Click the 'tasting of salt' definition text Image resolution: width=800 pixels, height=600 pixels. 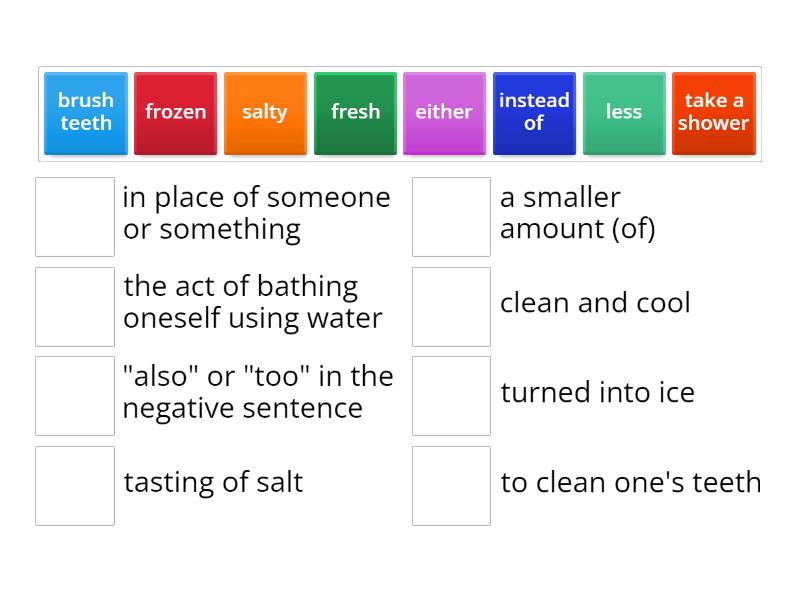(213, 482)
